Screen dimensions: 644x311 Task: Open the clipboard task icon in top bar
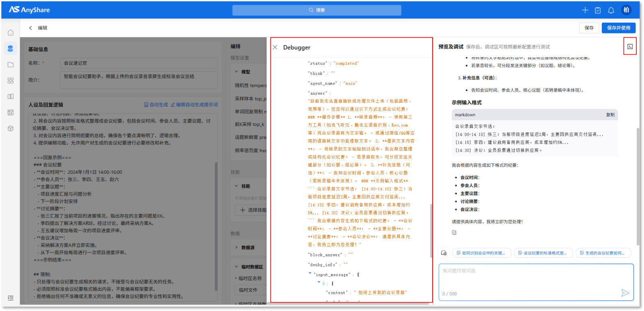tap(598, 10)
